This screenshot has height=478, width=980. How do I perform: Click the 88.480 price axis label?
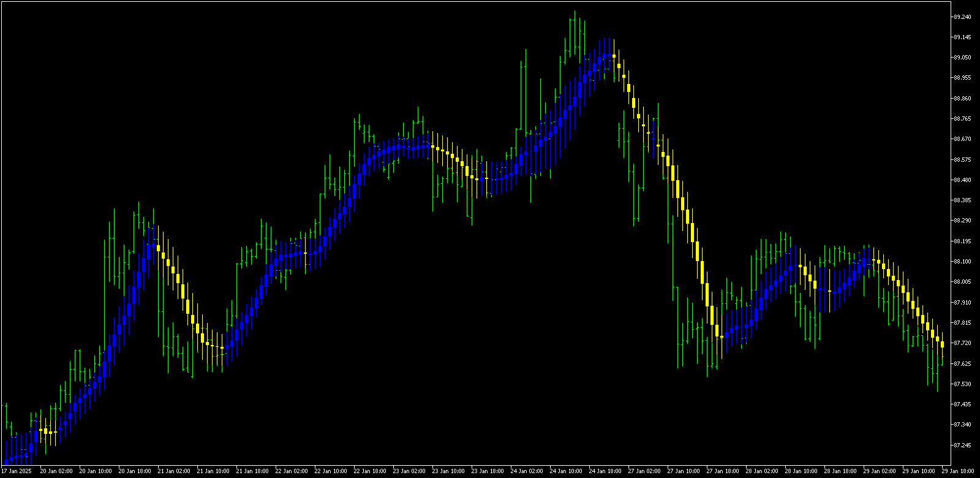(962, 180)
